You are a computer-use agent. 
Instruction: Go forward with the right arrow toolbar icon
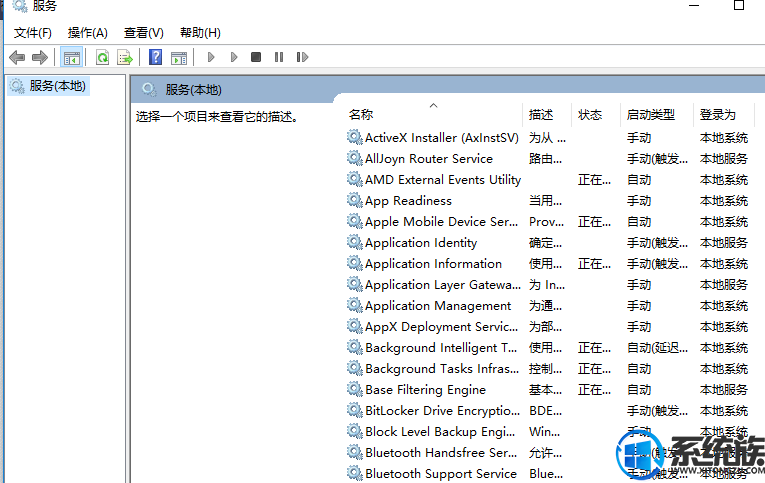(40, 58)
